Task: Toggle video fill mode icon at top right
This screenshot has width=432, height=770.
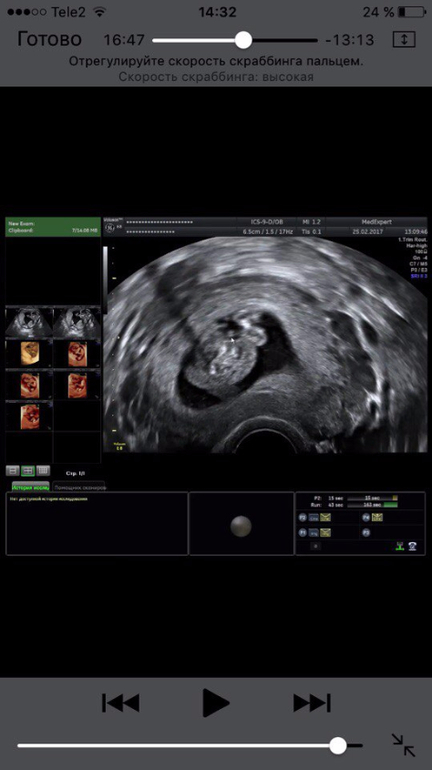Action: coord(404,40)
